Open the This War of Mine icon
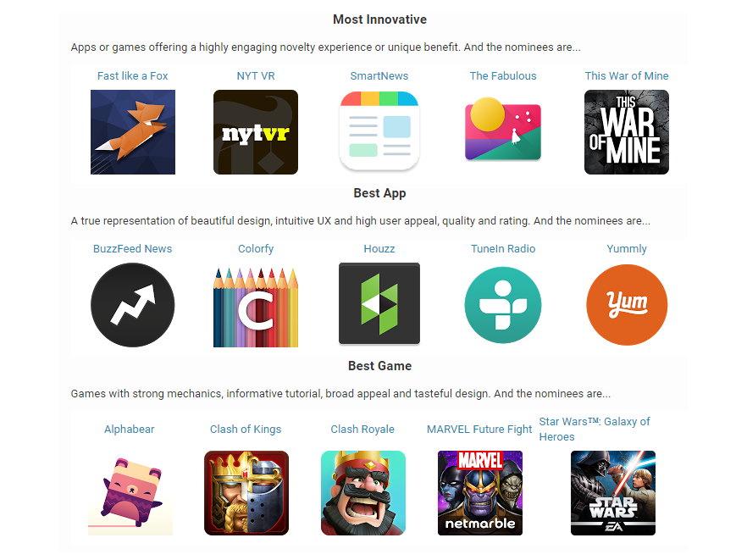This screenshot has width=747, height=560. point(627,132)
